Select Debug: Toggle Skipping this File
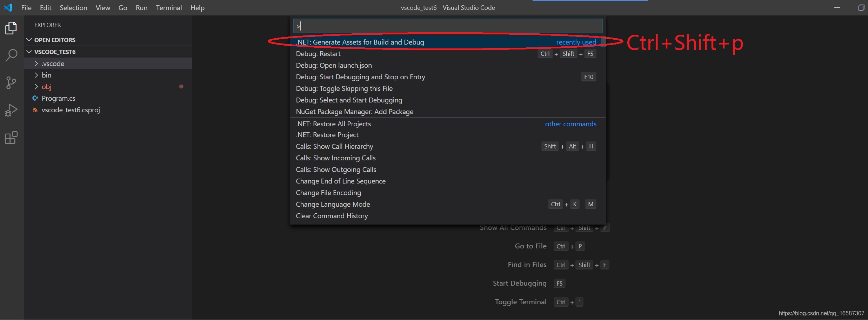868x320 pixels. click(448, 88)
